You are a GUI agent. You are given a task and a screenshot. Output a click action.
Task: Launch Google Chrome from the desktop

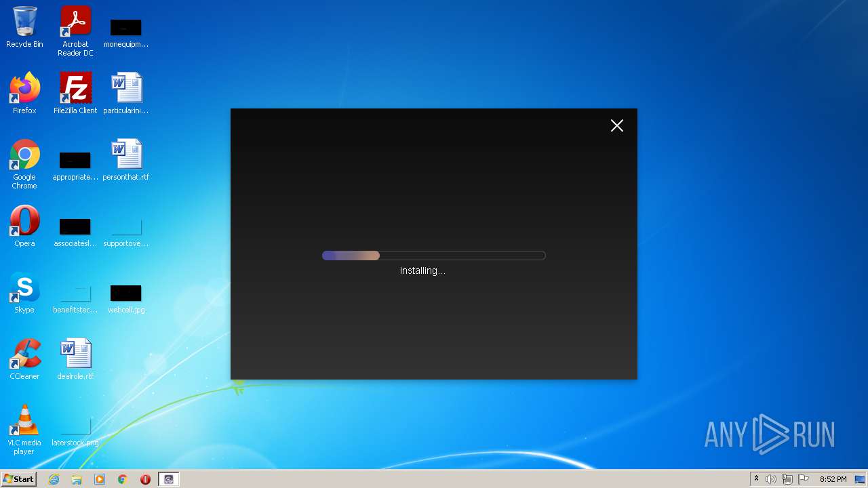pos(24,165)
